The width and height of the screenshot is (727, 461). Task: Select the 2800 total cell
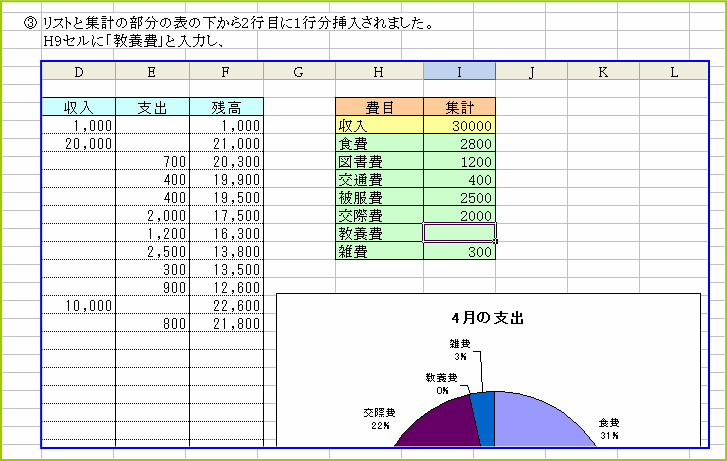[459, 143]
